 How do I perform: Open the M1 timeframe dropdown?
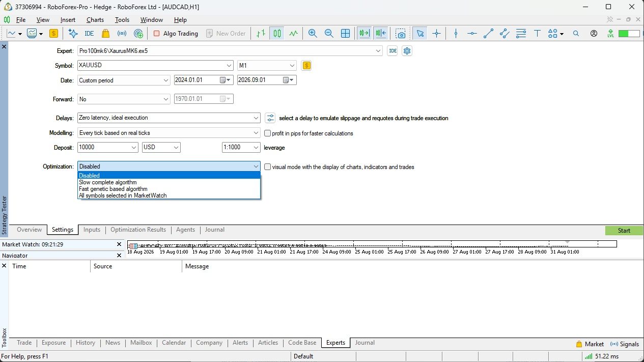coord(292,66)
